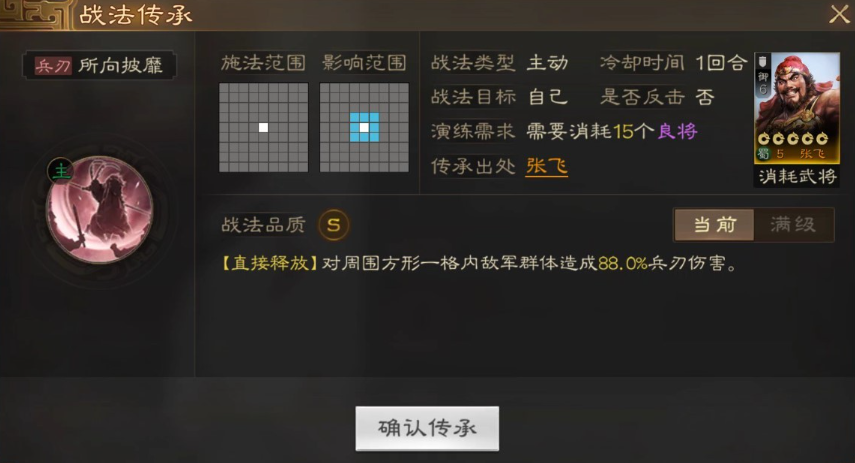Switch to the 当前 level view

715,225
